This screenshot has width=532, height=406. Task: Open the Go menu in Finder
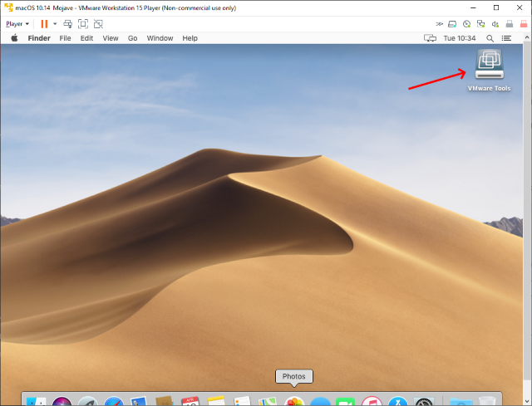click(133, 38)
